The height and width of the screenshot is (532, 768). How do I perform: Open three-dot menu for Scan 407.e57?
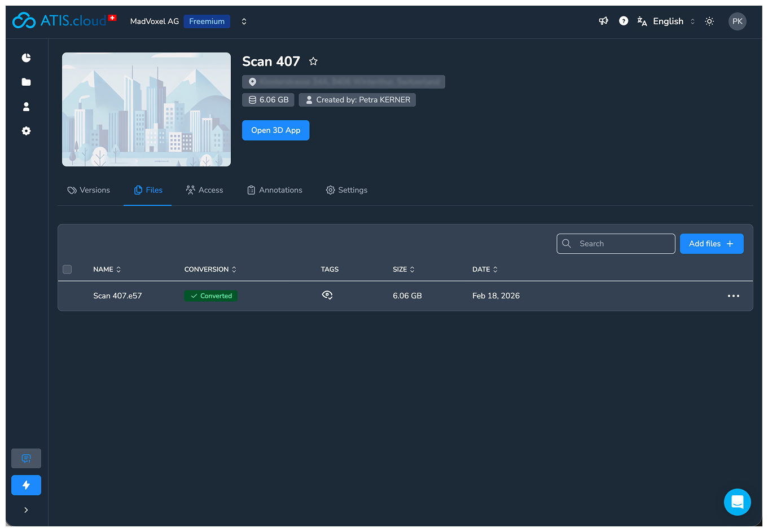coord(733,296)
